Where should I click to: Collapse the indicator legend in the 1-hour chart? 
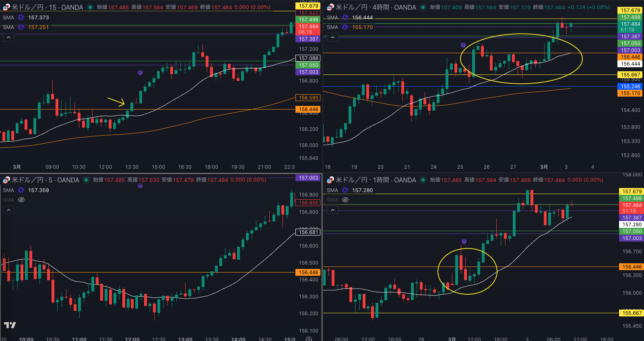pos(332,210)
